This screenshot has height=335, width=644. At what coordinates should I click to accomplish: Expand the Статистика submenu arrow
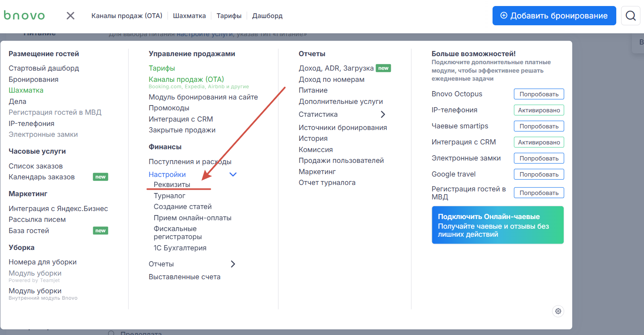(x=383, y=114)
